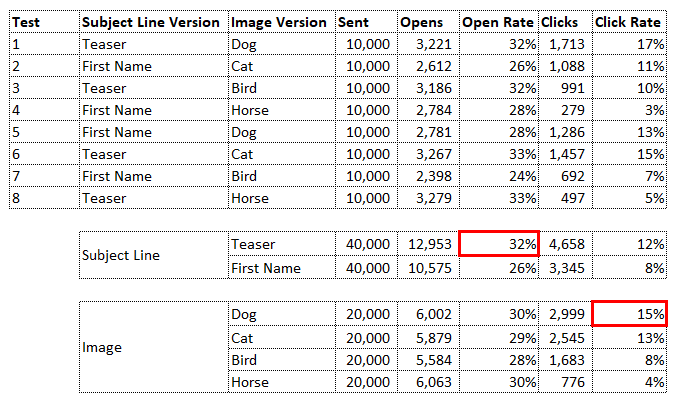The width and height of the screenshot is (678, 405).
Task: Click the Subject Line Version header cell
Action: coord(154,22)
